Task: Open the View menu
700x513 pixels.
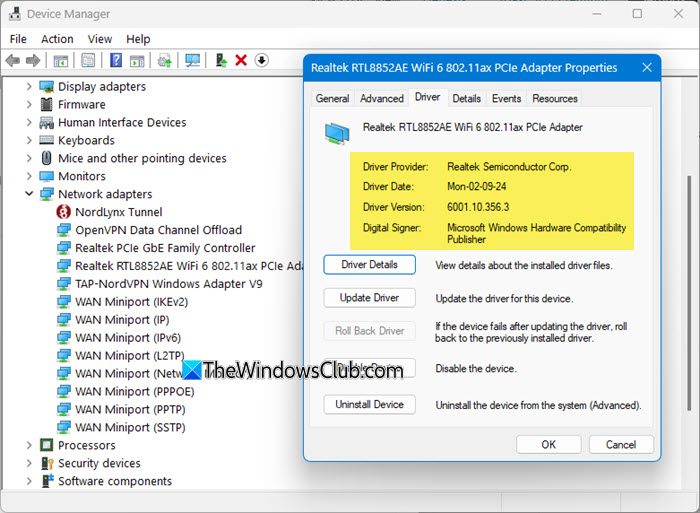Action: click(100, 39)
